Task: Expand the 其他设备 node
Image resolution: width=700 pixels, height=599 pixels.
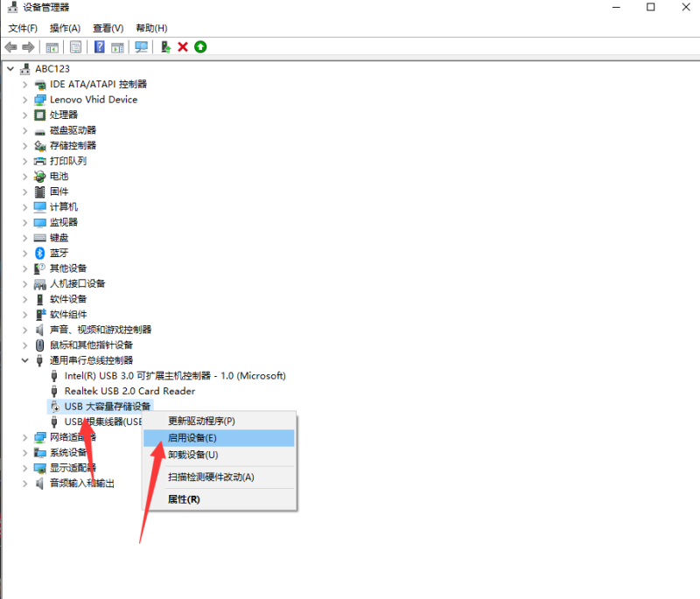Action: point(25,268)
